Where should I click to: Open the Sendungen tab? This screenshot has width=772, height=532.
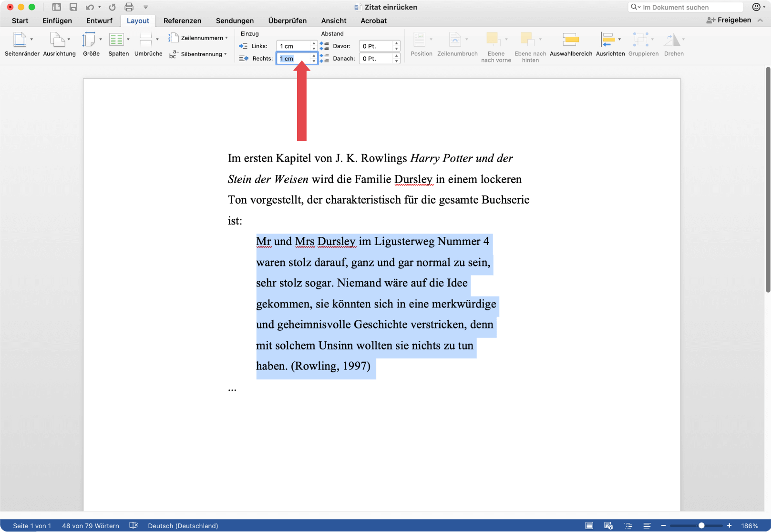click(x=235, y=20)
